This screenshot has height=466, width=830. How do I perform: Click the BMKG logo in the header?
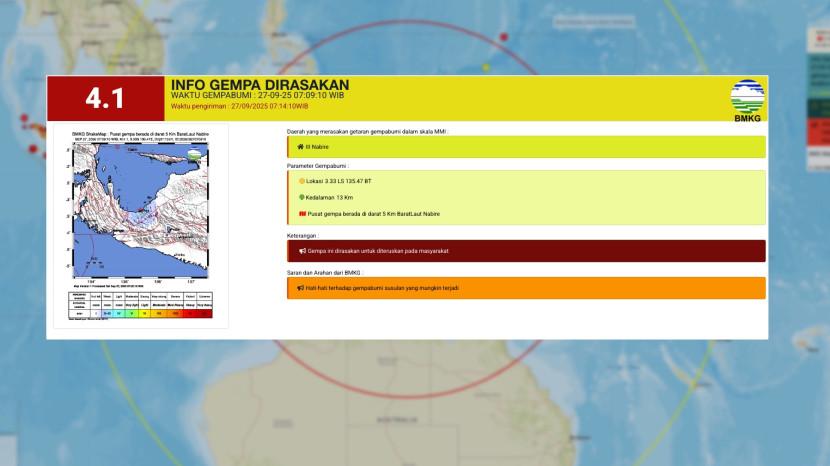(x=748, y=98)
